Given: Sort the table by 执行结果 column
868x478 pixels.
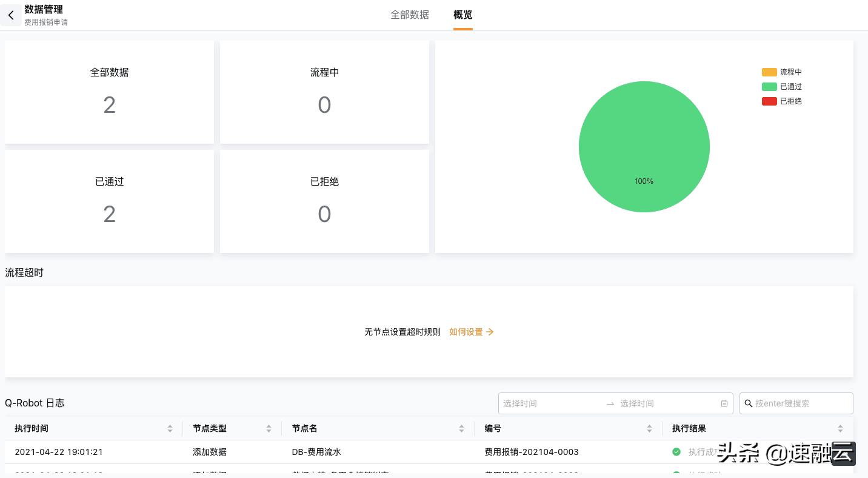Looking at the screenshot, I should click(840, 428).
